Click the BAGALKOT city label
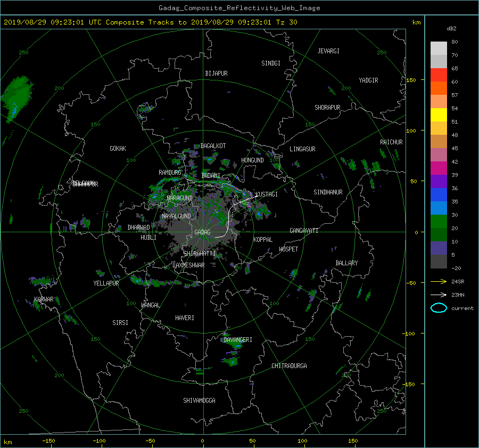The width and height of the screenshot is (479, 448). tap(213, 146)
